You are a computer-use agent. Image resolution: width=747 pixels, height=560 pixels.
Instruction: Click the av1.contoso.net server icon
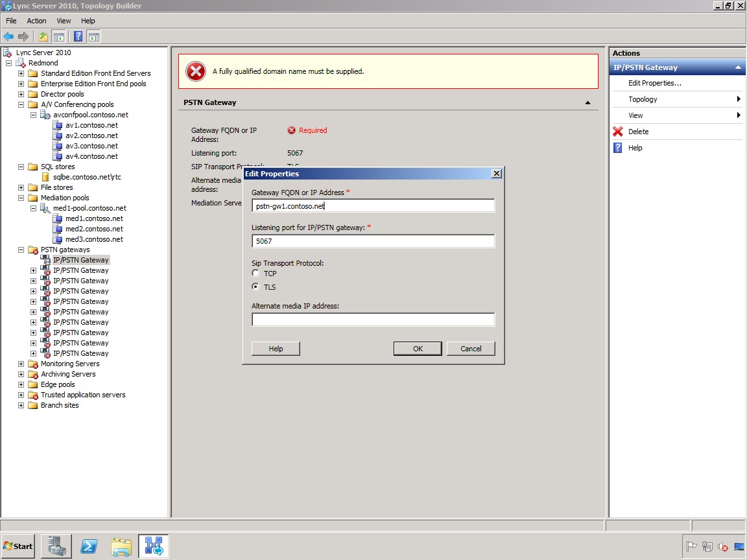[x=57, y=125]
